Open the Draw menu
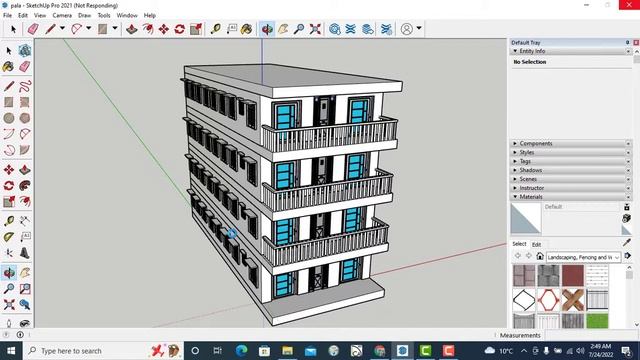 coord(84,15)
